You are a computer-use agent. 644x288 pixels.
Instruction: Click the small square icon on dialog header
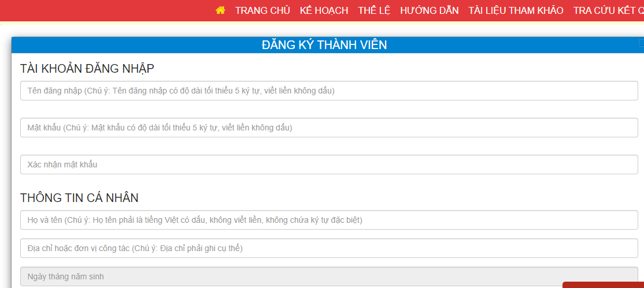click(641, 43)
